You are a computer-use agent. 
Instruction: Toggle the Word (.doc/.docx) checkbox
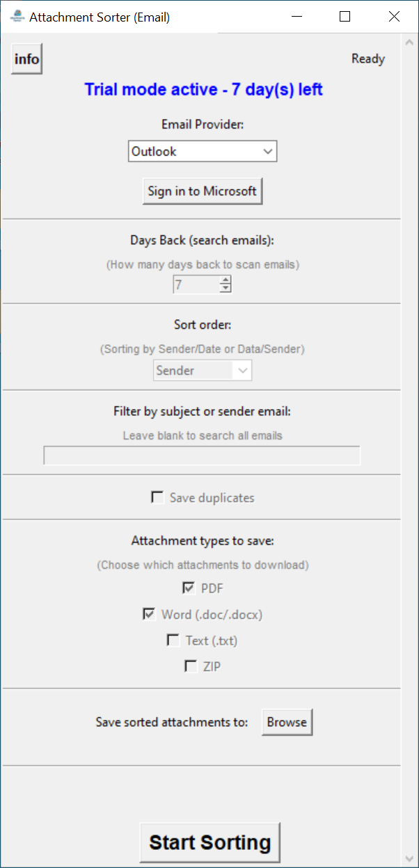(149, 614)
